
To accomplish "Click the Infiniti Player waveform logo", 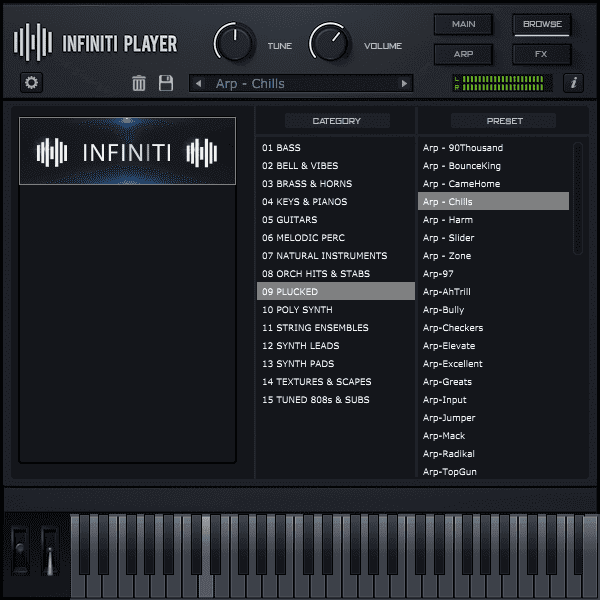I will point(33,42).
